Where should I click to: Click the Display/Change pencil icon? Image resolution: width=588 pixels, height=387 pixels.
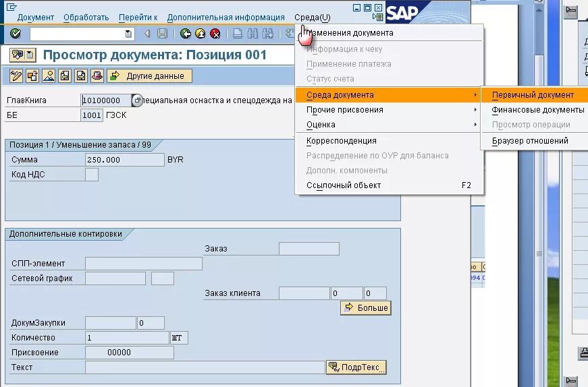pyautogui.click(x=16, y=76)
